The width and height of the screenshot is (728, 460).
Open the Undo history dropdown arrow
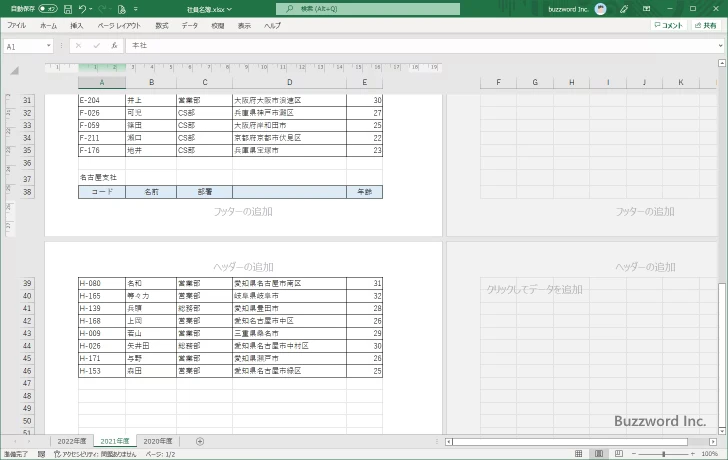[x=91, y=9]
